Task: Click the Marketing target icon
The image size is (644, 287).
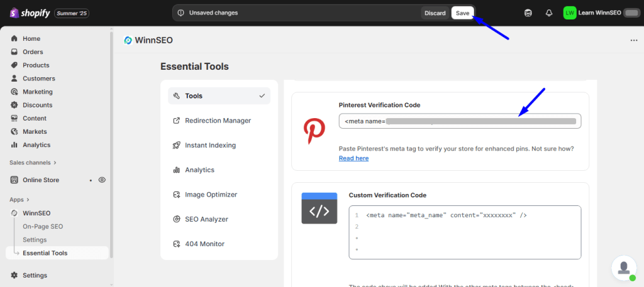Action: pos(14,92)
